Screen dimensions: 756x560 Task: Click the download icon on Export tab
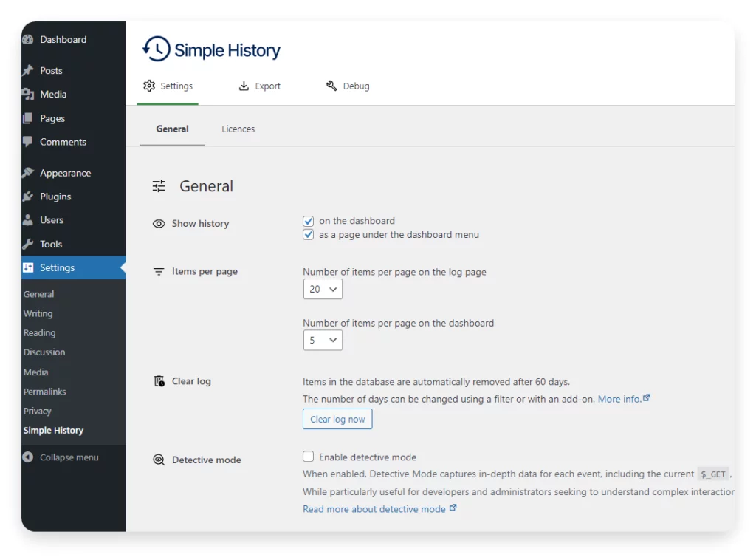(x=244, y=86)
